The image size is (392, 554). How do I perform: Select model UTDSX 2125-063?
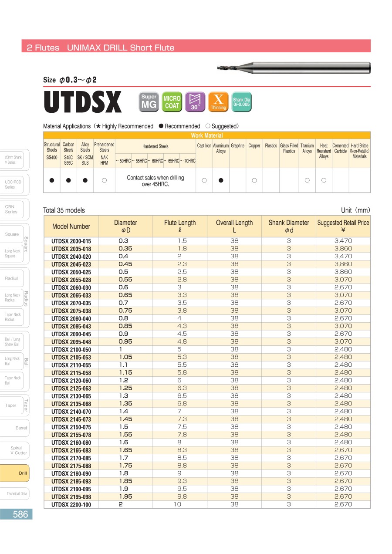[x=71, y=388]
